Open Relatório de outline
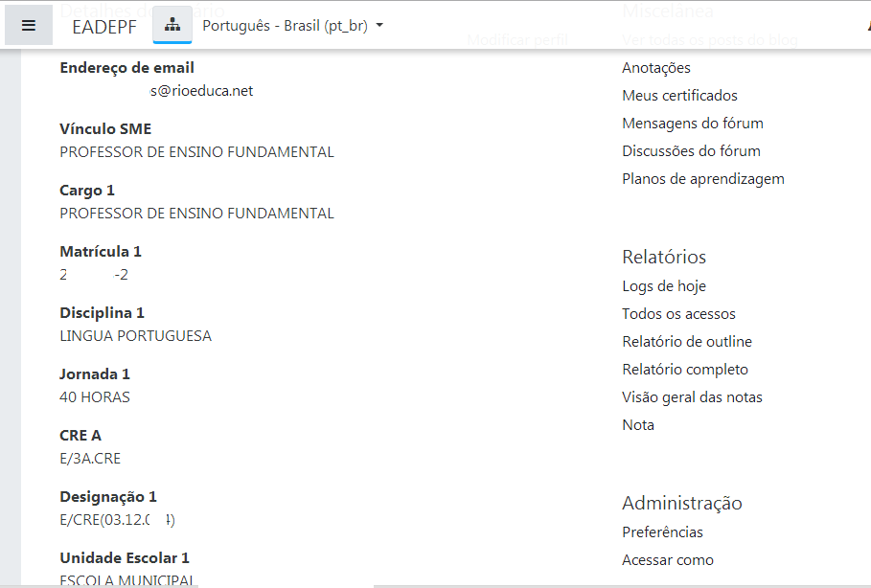Image resolution: width=871 pixels, height=588 pixels. 686,342
